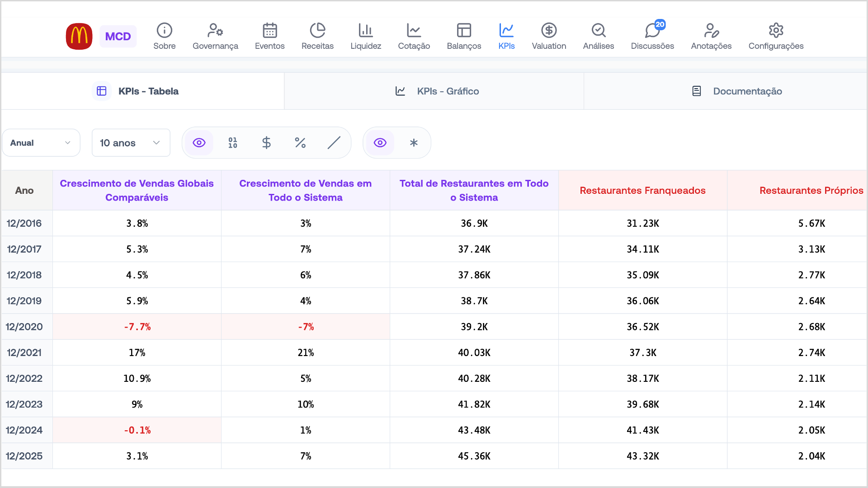Click the Restaurantes Franqueados column header
The image size is (868, 488).
point(642,190)
